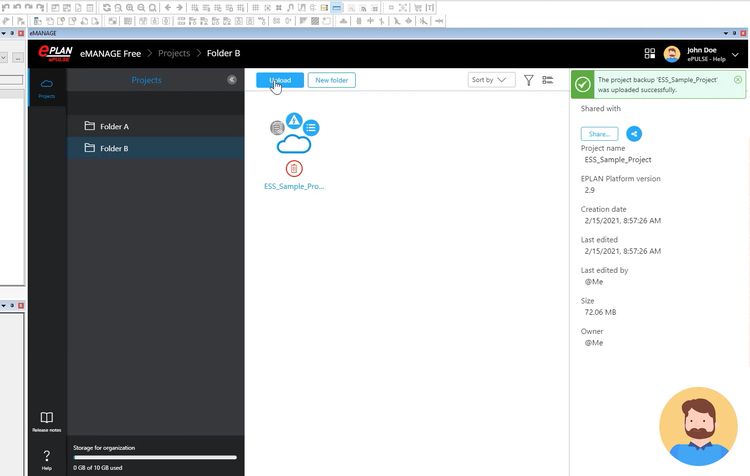Open the ePULSE apps grid icon
Screen dimensions: 750x476
tap(649, 53)
